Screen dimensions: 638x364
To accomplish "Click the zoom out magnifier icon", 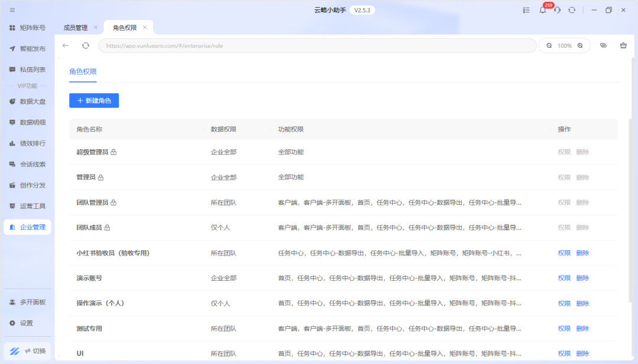I will point(549,45).
